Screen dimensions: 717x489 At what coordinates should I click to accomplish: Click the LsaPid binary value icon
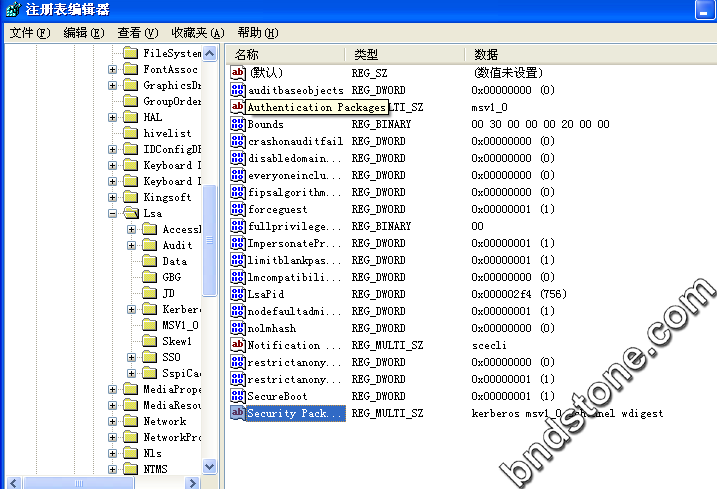coord(238,294)
